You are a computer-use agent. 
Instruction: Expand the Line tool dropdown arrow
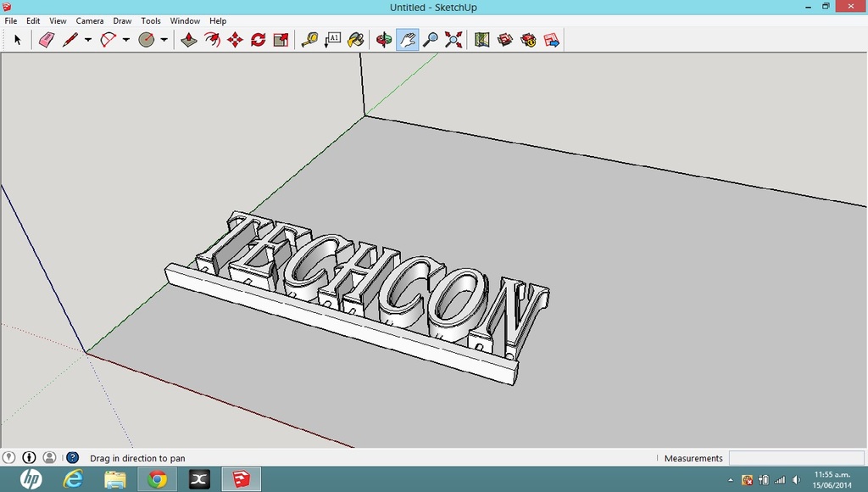pyautogui.click(x=88, y=40)
